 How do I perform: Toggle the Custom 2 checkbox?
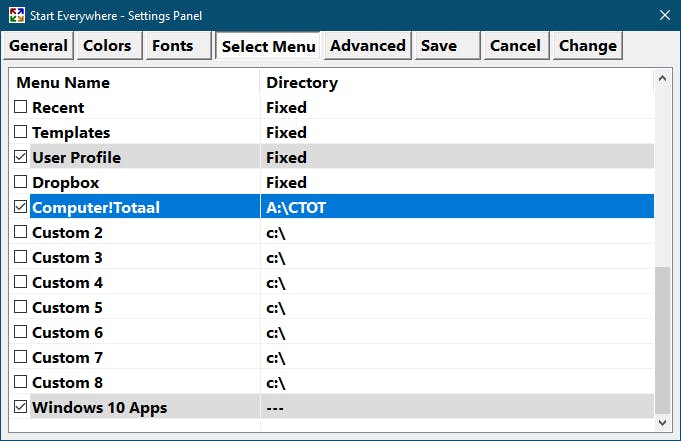21,232
